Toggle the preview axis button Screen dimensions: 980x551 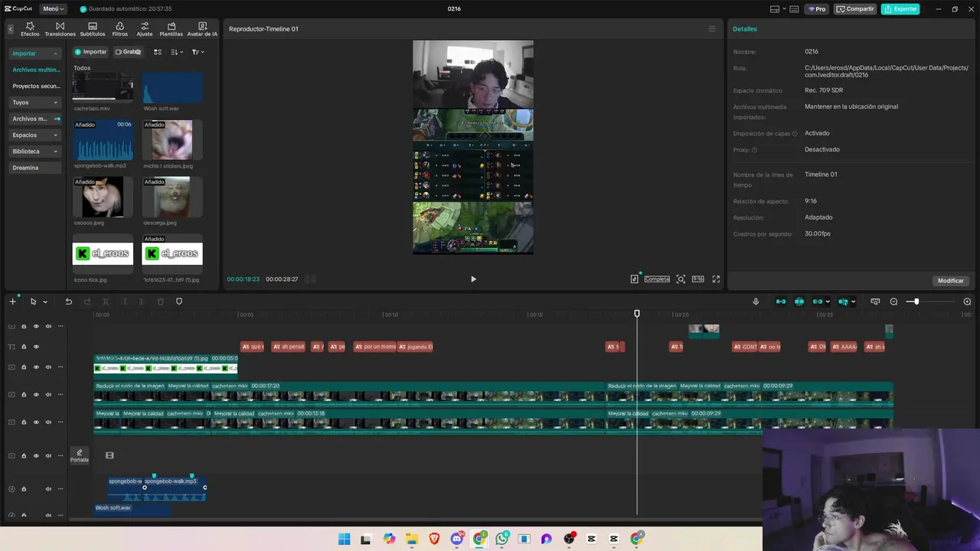click(843, 302)
